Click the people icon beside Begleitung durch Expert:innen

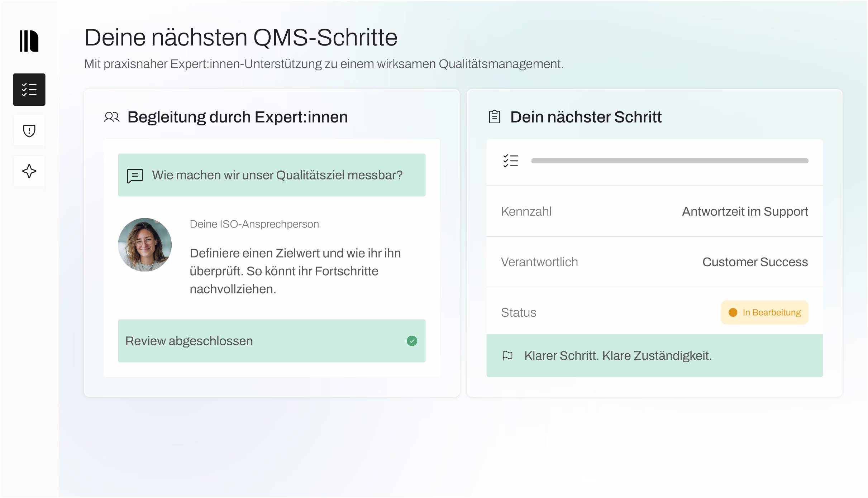click(111, 117)
